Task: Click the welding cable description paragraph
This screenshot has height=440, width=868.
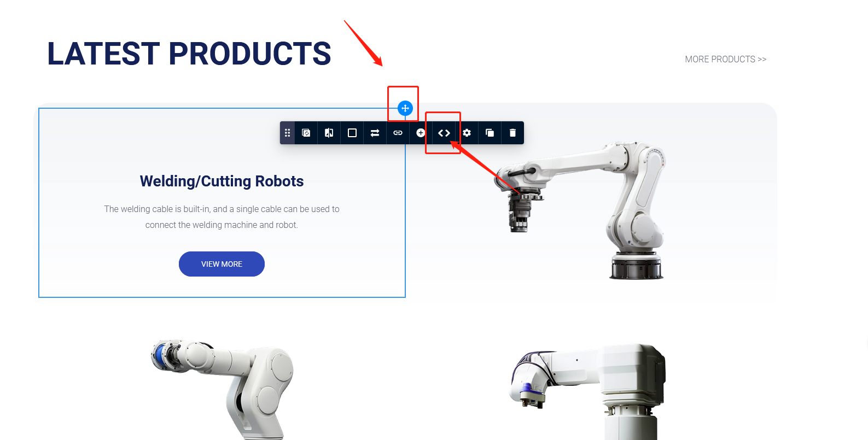Action: click(222, 217)
